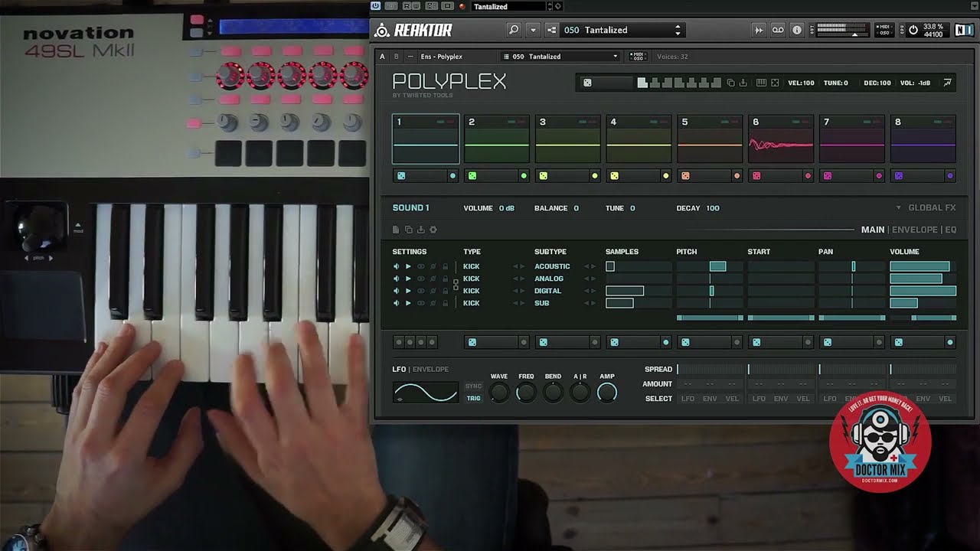The image size is (980, 551).
Task: Click next-type arrow on the ACOUSTIC row KICK type
Action: [522, 266]
